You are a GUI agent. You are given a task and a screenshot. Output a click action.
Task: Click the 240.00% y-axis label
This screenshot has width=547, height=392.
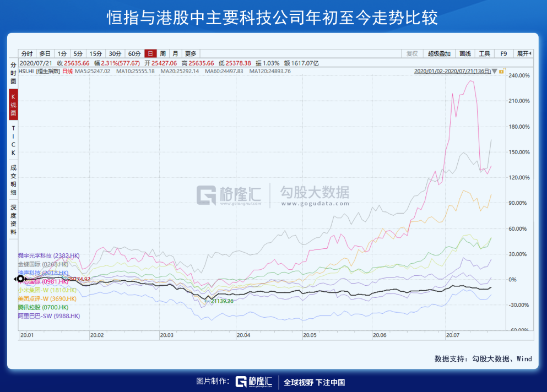[x=519, y=75]
